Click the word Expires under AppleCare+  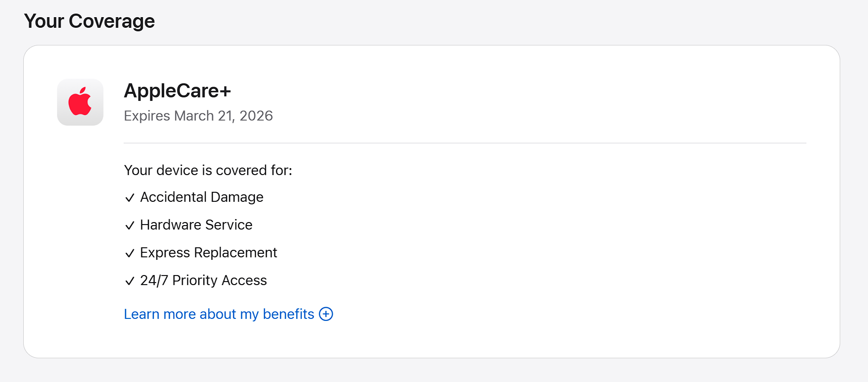[147, 116]
